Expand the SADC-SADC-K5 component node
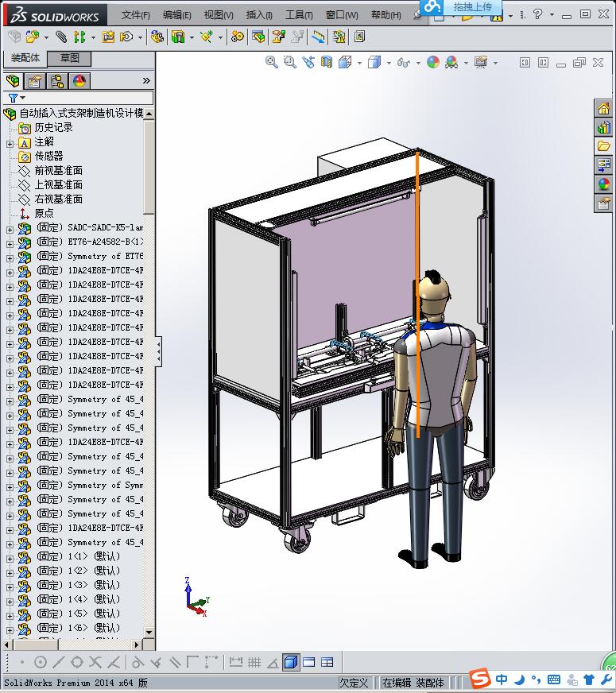Viewport: 616px width, 693px height. coord(10,230)
